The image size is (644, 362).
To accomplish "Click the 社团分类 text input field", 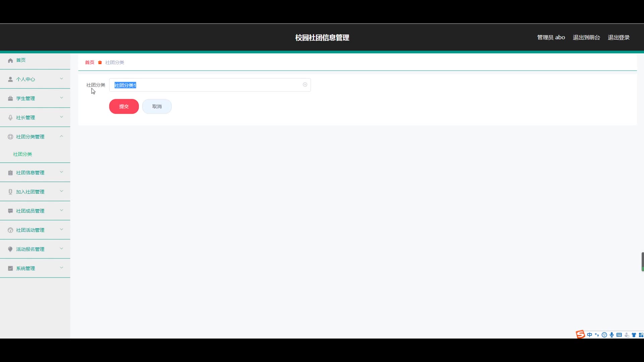I will coord(210,85).
